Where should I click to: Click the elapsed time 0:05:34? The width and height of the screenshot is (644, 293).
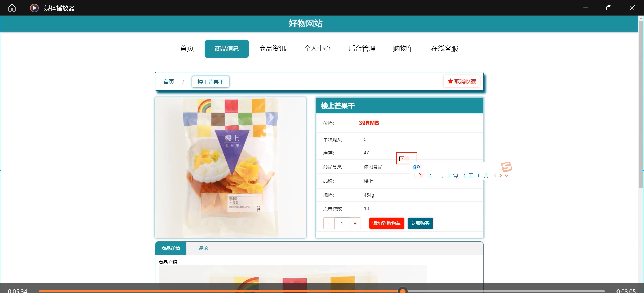pyautogui.click(x=17, y=290)
